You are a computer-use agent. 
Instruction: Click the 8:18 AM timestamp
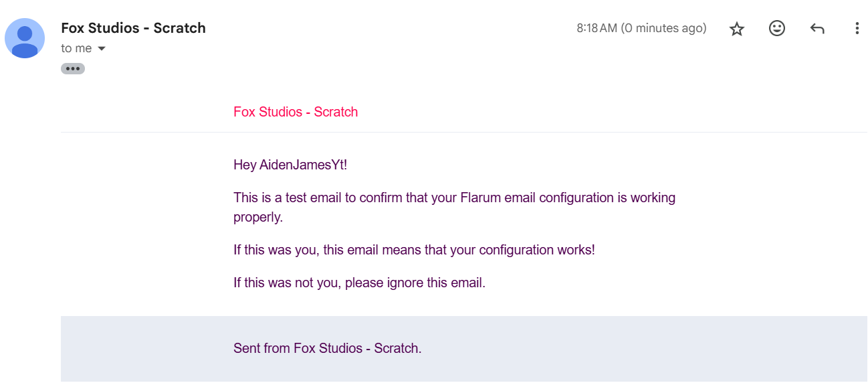[x=596, y=28]
